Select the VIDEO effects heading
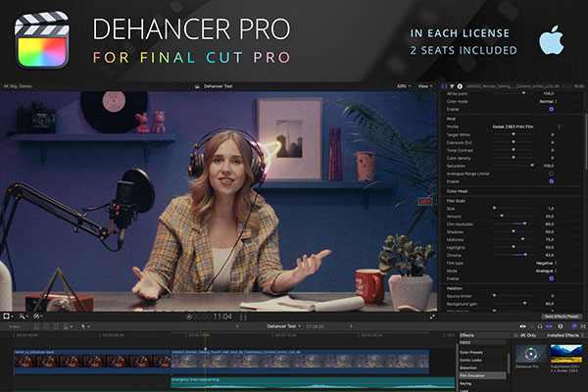Screen dimensions: 588x392 coord(465,343)
